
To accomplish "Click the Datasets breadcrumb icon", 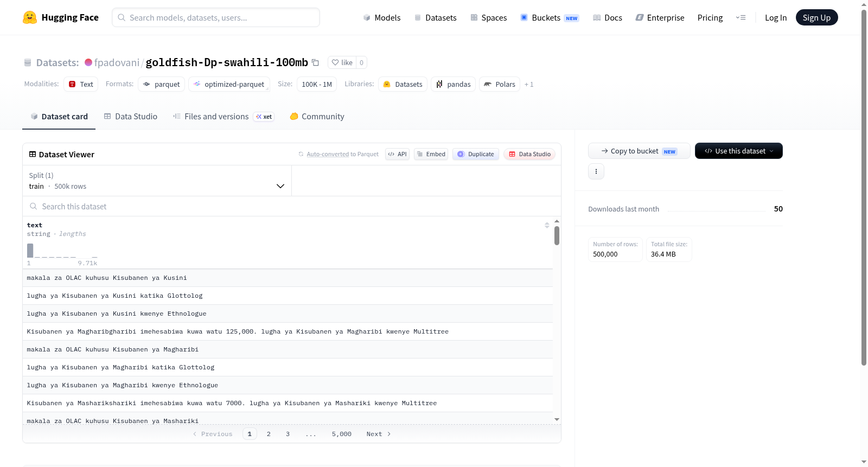I will coord(28,62).
